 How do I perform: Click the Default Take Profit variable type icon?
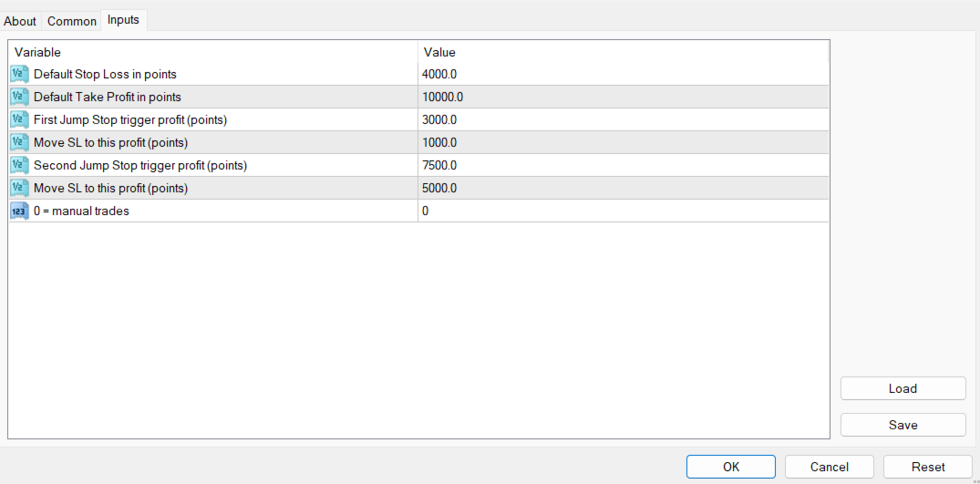point(20,97)
